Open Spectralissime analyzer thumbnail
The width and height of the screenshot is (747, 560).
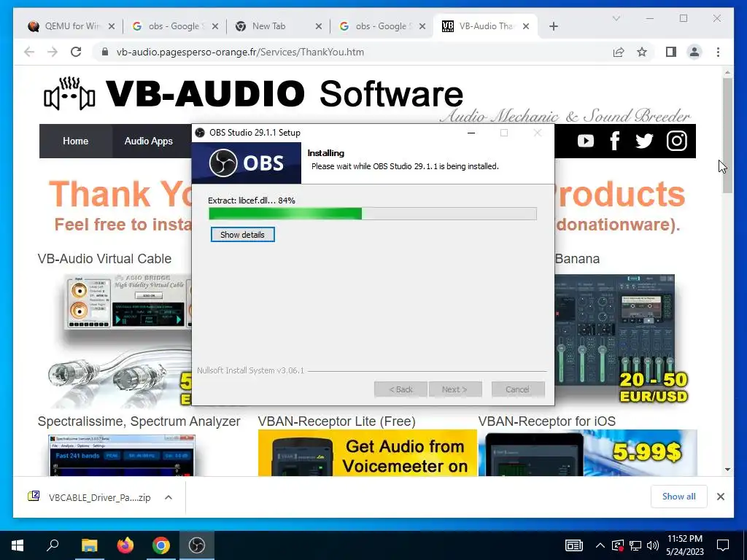122,455
